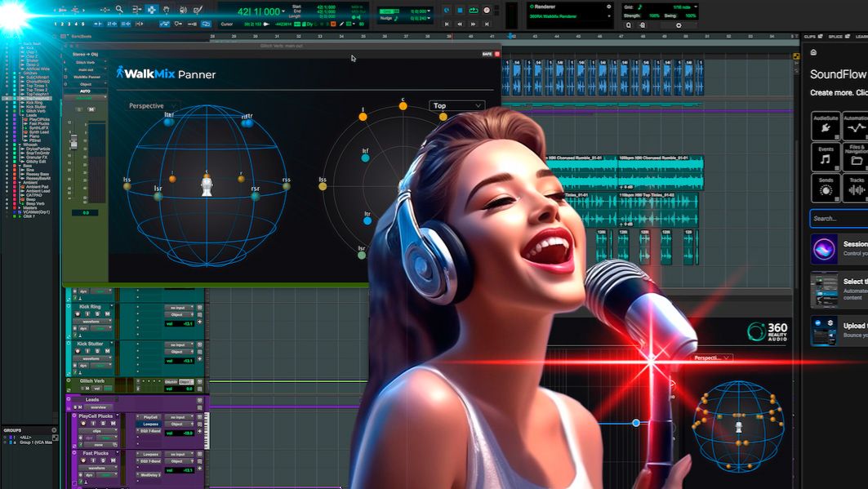Click the SoundFlow Search field
Viewport: 868px width, 489px height.
(839, 219)
